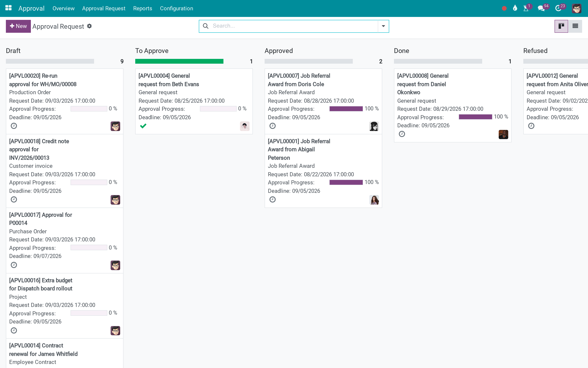Click the gear icon beside Approval Request title
The height and width of the screenshot is (368, 588).
coord(89,26)
